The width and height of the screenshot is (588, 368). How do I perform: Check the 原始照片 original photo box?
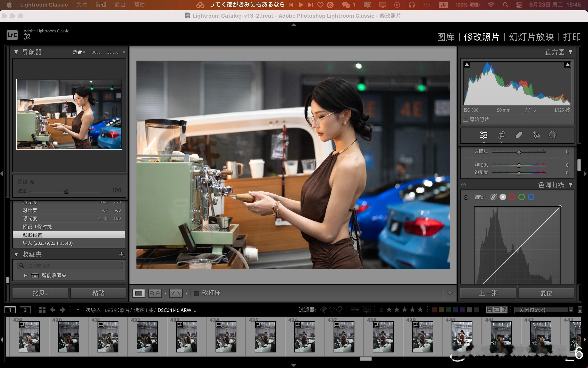[x=466, y=120]
